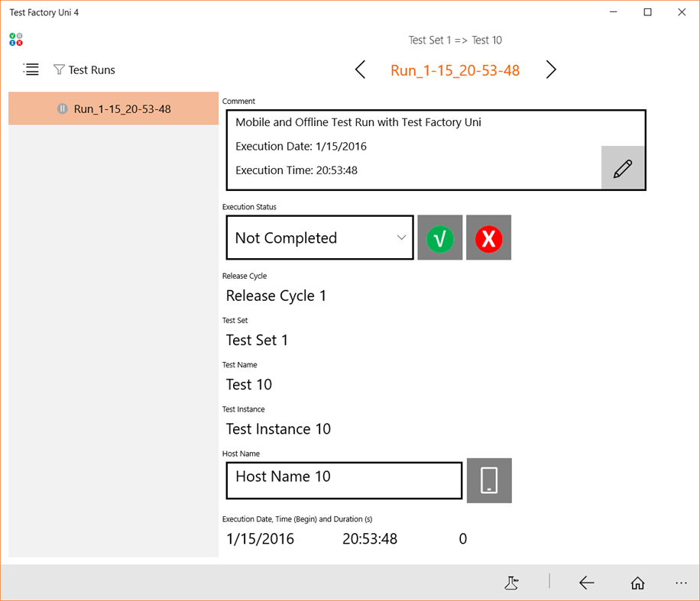Screen dimensions: 700x601
Task: Select the lab flask icon in the bottom bar
Action: coord(511,583)
